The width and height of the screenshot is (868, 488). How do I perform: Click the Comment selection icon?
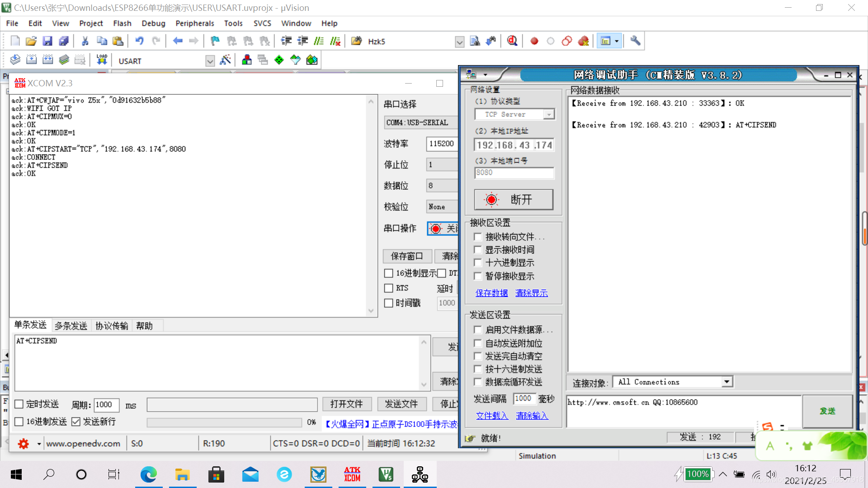(x=319, y=41)
